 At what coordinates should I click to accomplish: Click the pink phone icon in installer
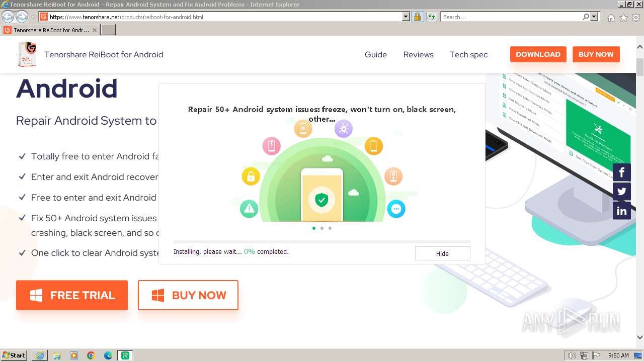point(271,146)
